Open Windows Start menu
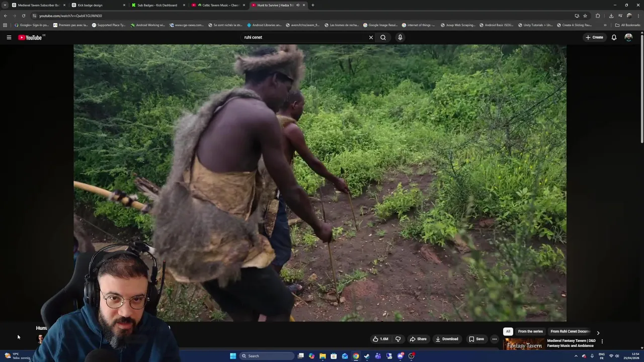 233,356
